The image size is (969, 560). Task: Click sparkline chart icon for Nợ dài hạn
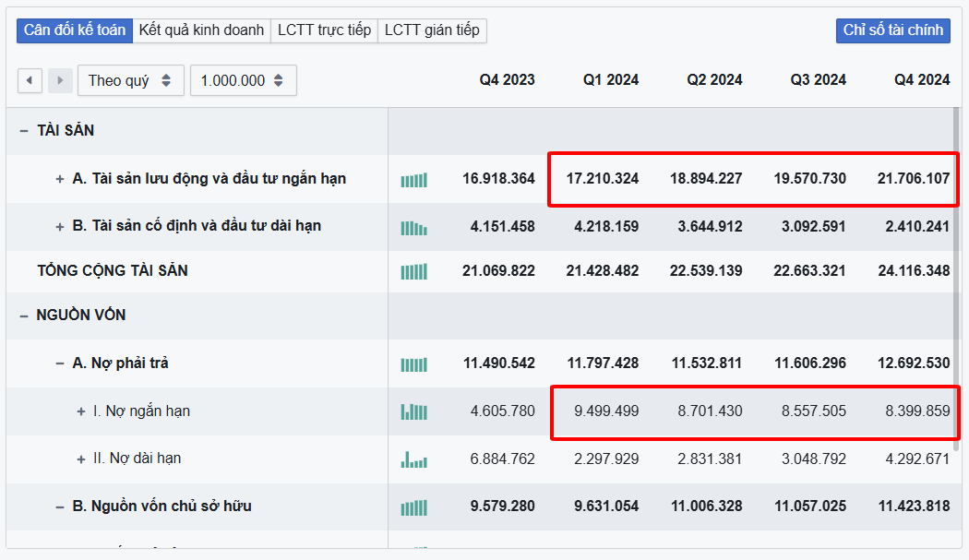pyautogui.click(x=413, y=459)
